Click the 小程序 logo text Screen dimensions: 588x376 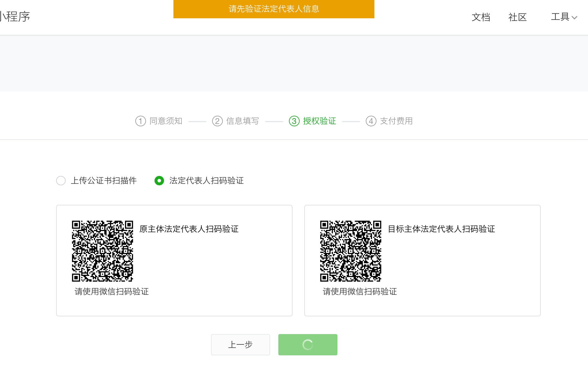point(15,17)
